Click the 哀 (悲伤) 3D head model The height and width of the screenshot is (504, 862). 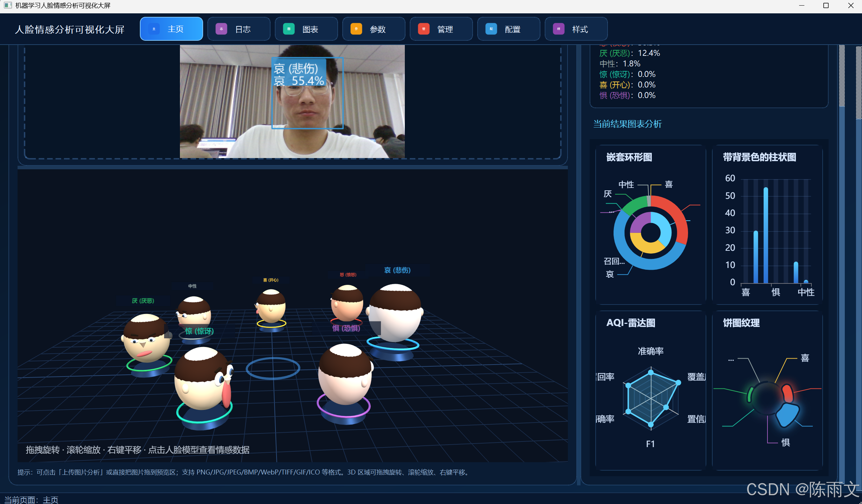(x=395, y=313)
